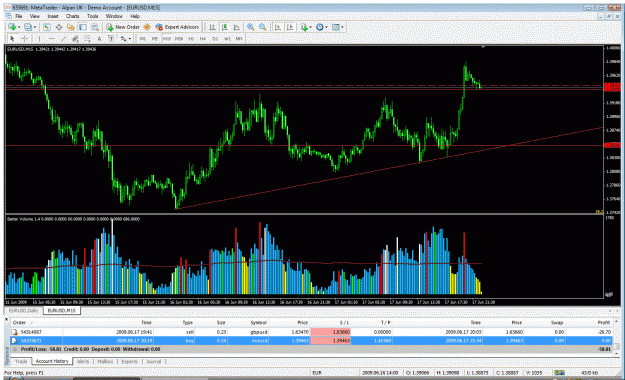Switch to the EURUSD,M15 chart tab
This screenshot has height=380, width=625.
[x=61, y=310]
